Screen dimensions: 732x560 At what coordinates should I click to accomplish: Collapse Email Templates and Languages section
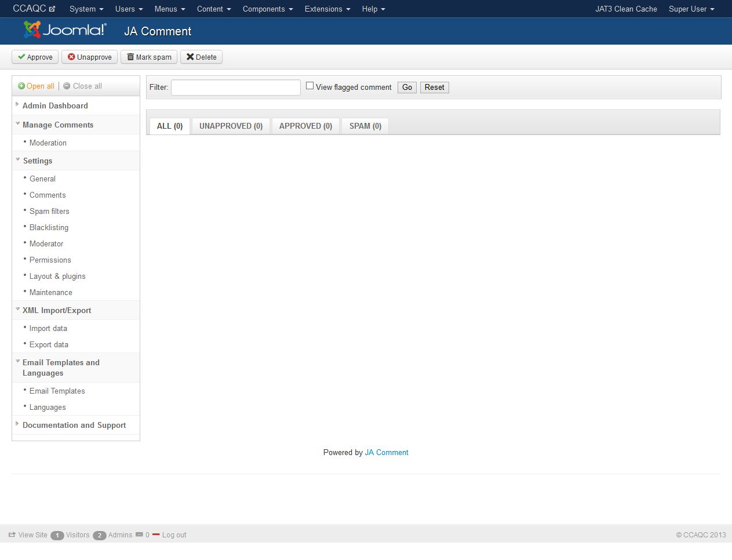[x=76, y=368]
